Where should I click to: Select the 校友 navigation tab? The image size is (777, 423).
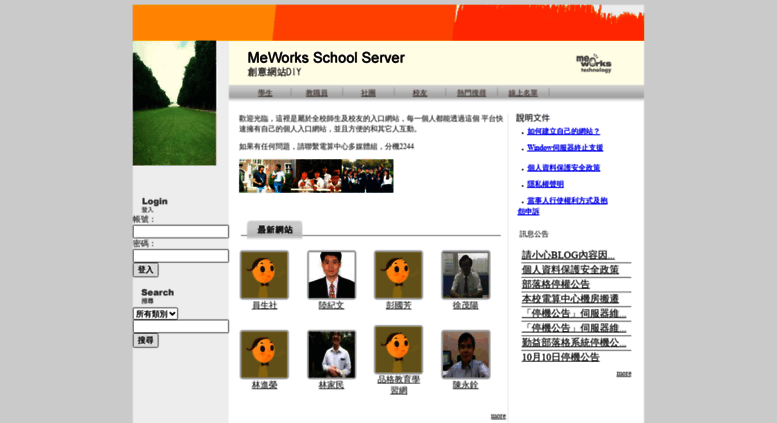[420, 93]
